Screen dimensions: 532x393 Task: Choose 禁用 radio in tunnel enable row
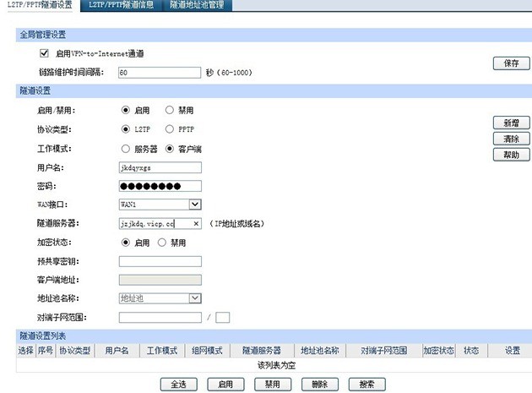[169, 110]
